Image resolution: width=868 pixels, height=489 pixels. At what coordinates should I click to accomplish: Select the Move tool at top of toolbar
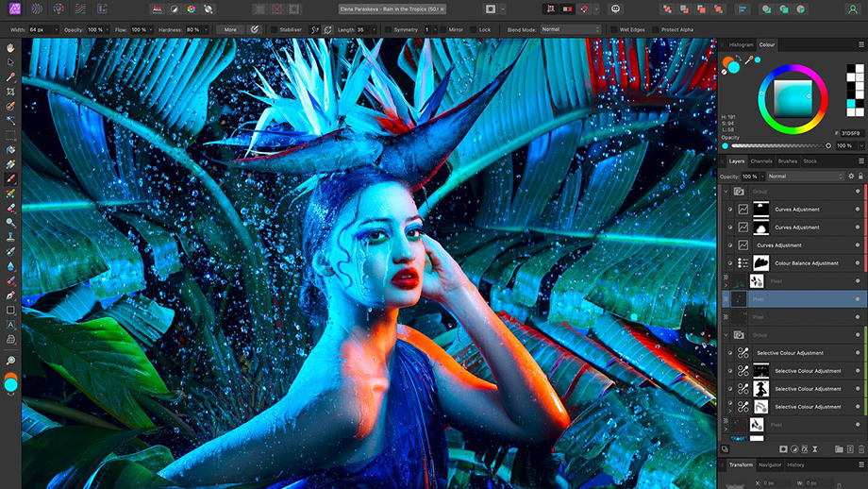[10, 62]
